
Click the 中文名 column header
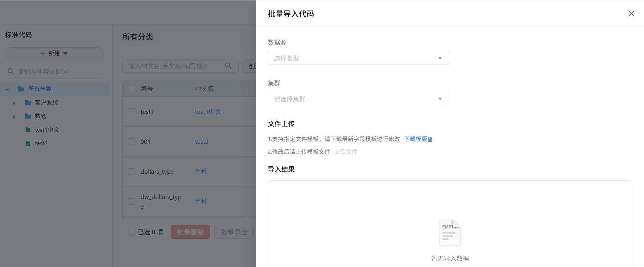click(204, 89)
